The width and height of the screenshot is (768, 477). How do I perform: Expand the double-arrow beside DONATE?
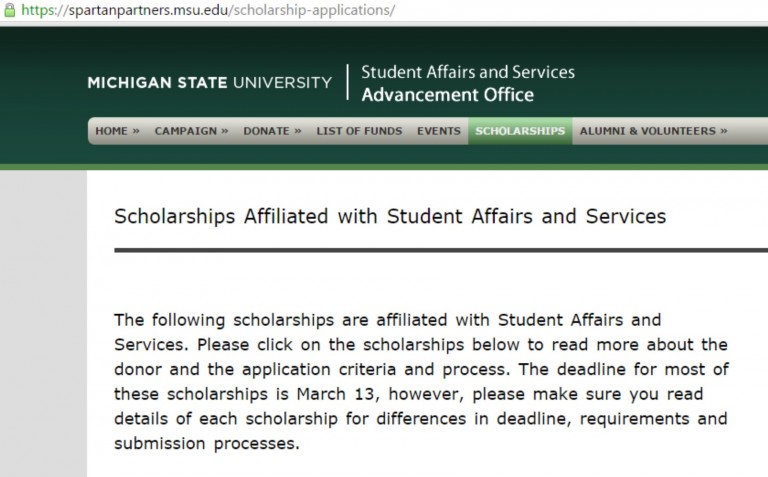point(297,131)
